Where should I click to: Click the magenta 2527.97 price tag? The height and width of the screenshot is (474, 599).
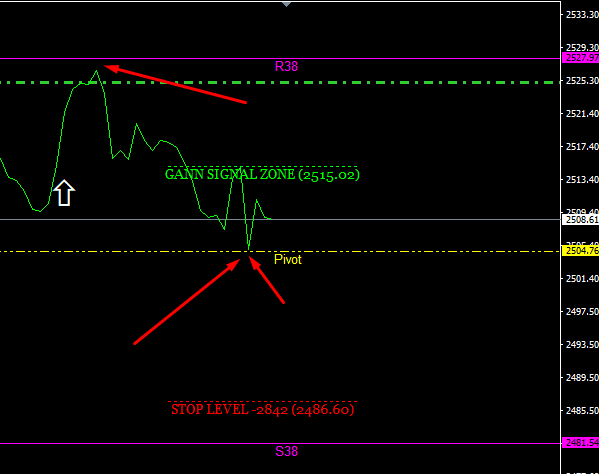pos(581,58)
